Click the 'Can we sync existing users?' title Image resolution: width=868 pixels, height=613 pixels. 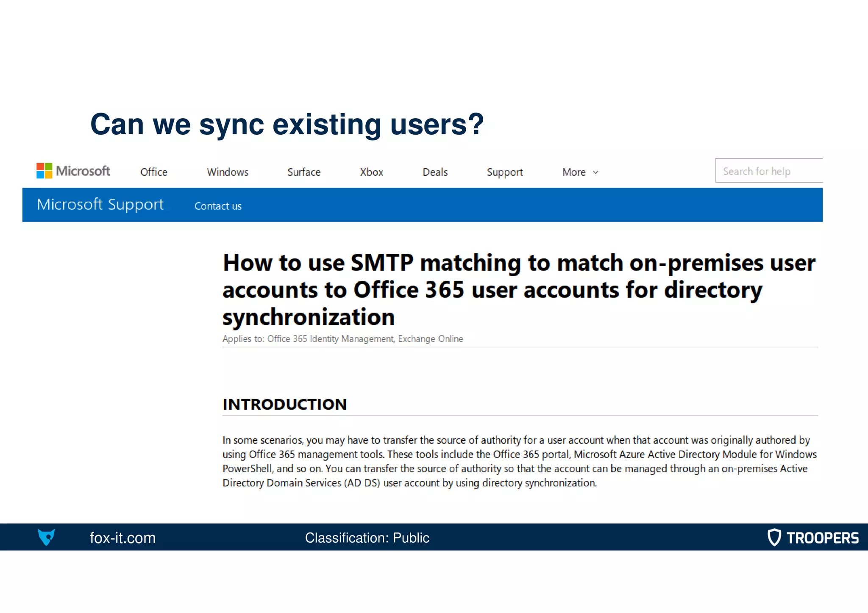[x=287, y=124]
